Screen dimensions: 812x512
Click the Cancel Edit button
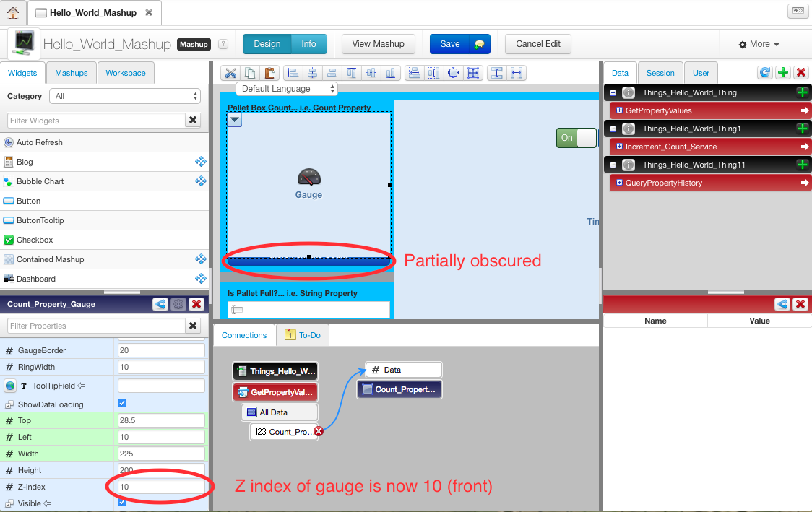[538, 44]
